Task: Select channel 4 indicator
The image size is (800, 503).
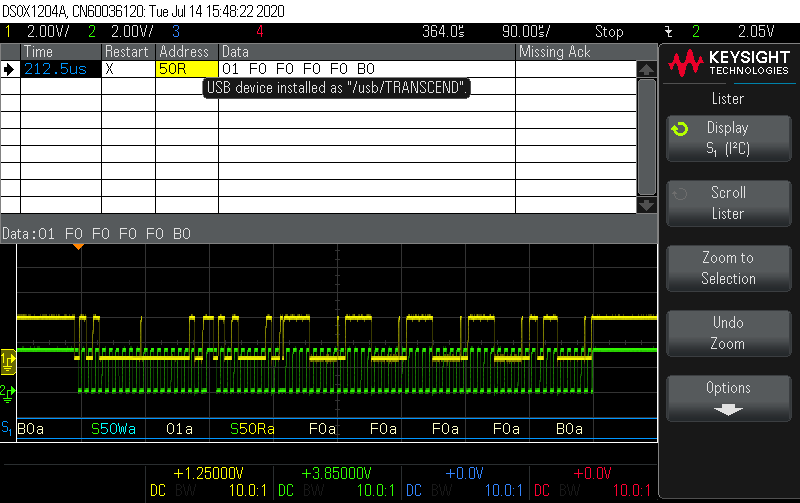Action: (x=260, y=32)
